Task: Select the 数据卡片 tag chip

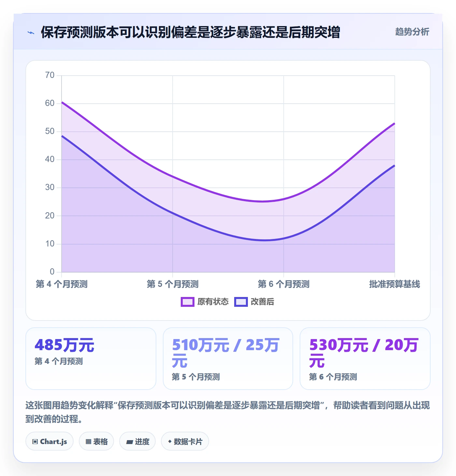Action: [185, 441]
